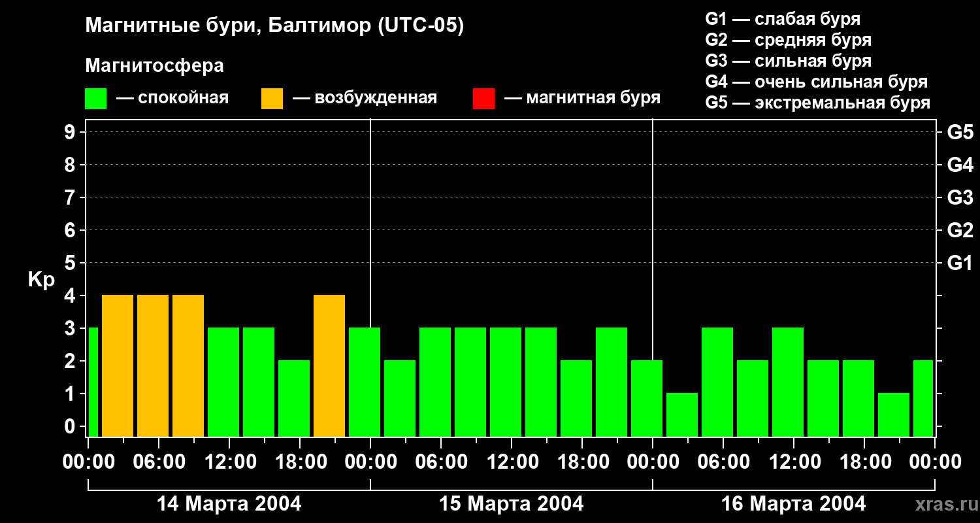Select the '16 Марта 2004' date label
Image resolution: width=980 pixels, height=523 pixels.
[794, 504]
